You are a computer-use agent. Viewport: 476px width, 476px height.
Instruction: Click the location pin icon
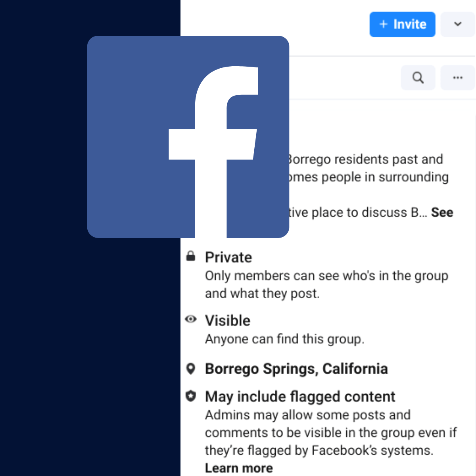click(191, 369)
